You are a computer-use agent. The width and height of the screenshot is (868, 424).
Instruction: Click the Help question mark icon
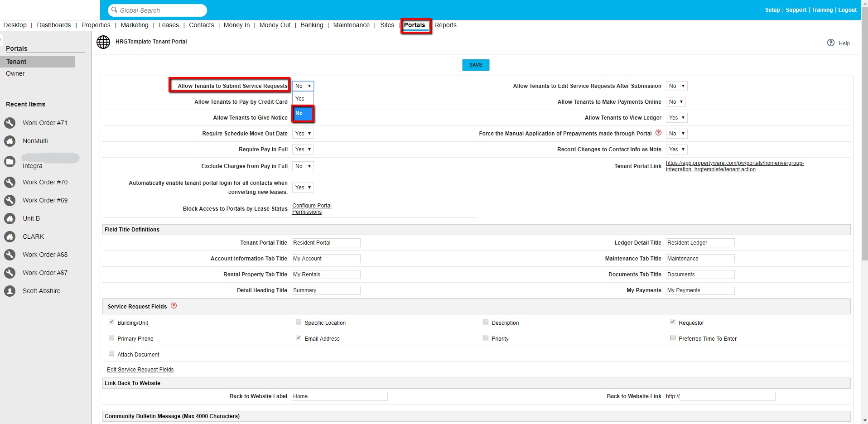pos(830,43)
